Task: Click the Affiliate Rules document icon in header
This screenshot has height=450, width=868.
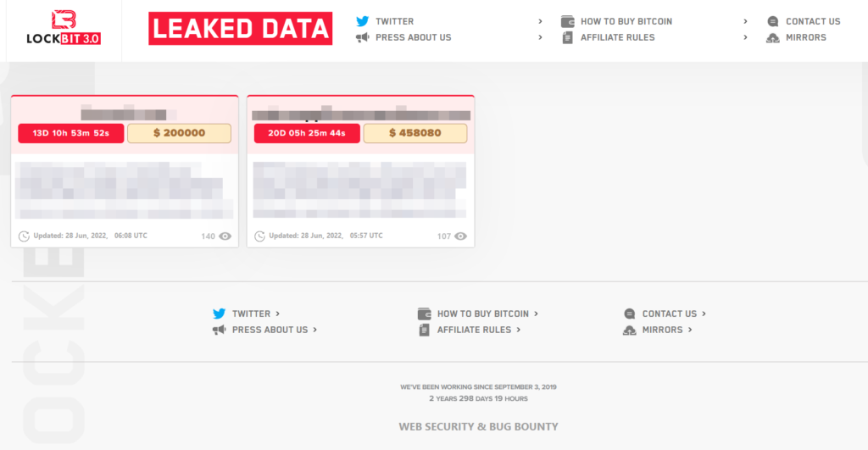Action: (568, 37)
